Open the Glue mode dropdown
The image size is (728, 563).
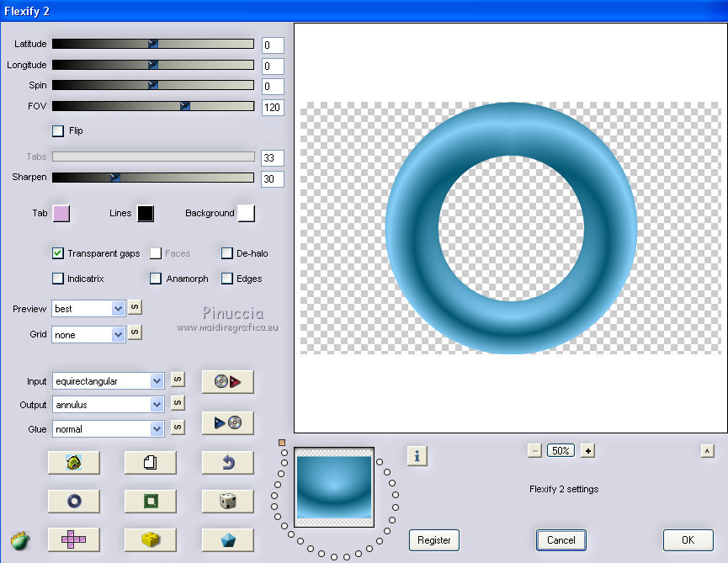108,429
